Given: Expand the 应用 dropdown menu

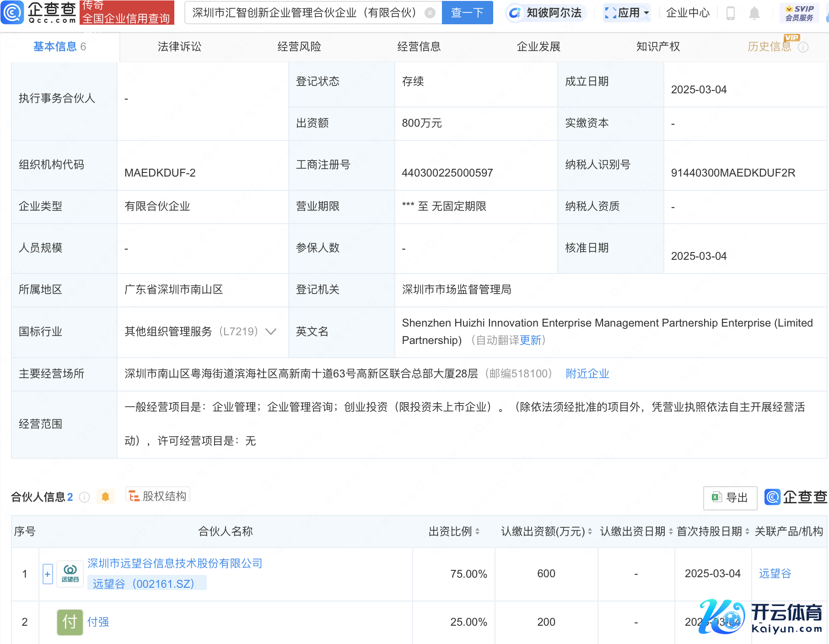Looking at the screenshot, I should click(x=627, y=13).
